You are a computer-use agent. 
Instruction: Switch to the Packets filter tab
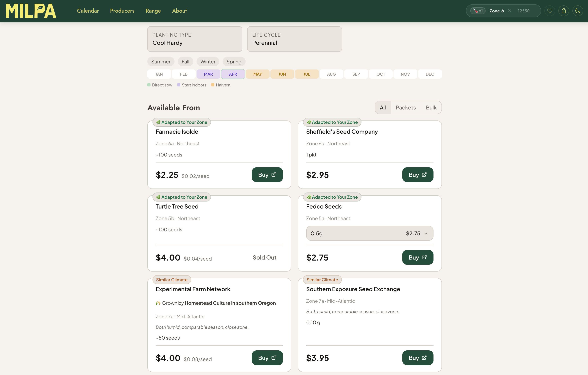click(406, 107)
